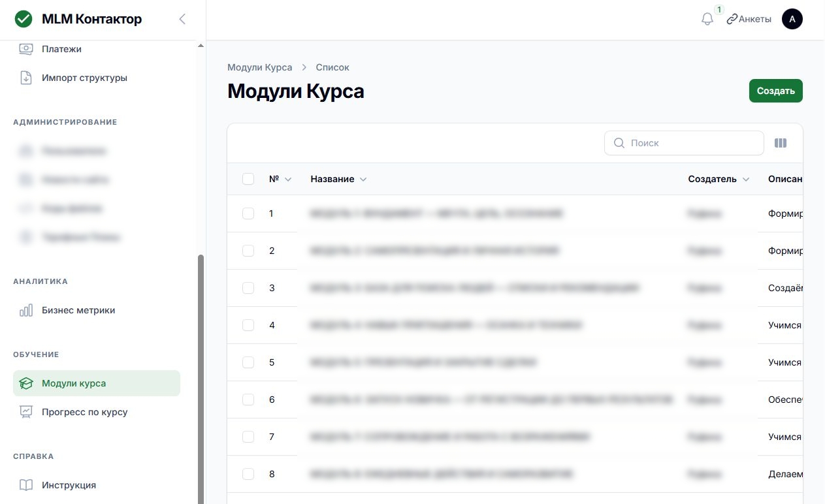Click the Бизнес метрики chart icon
Screen dimensions: 825x504
(x=26, y=310)
